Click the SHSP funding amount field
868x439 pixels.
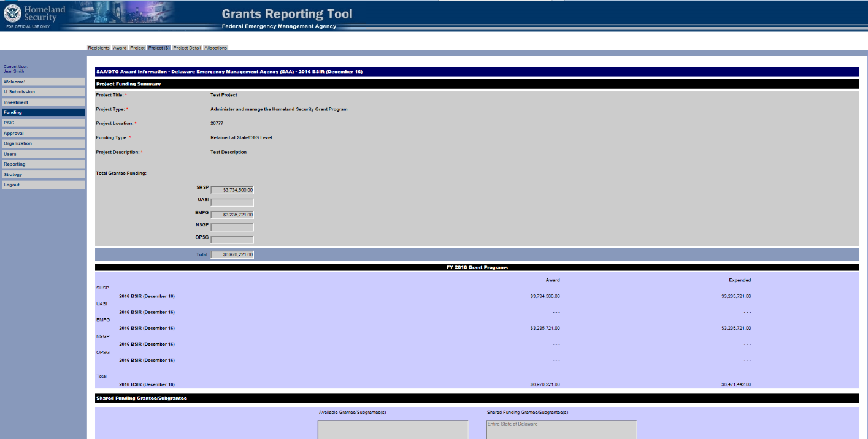point(232,190)
